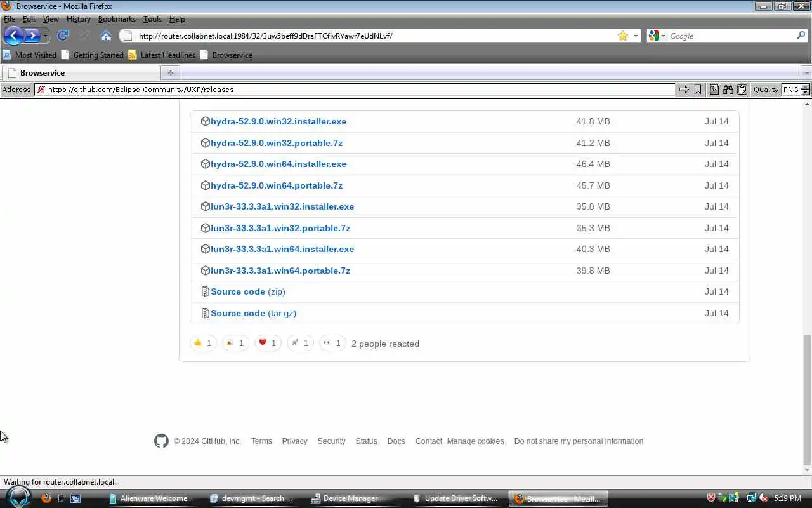Screen dimensions: 812x508
Task: Click the party popper reaction
Action: 235,343
